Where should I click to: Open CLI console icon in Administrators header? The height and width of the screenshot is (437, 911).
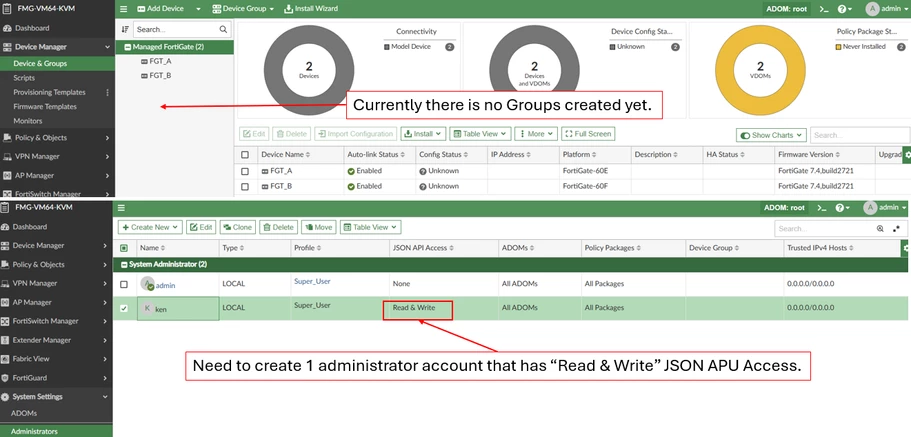[822, 207]
